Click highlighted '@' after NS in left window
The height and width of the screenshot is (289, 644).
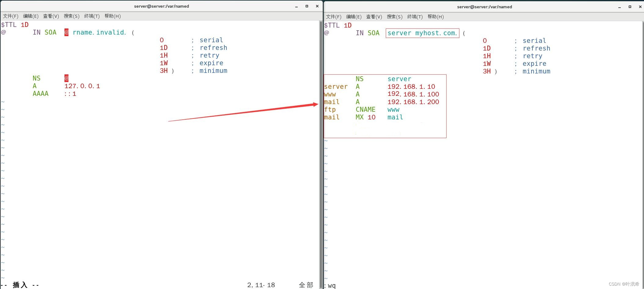(66, 78)
